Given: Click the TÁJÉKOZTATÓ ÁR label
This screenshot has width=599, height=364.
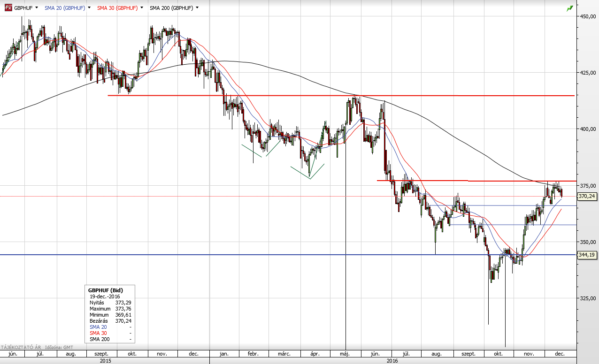Looking at the screenshot, I should [21, 348].
